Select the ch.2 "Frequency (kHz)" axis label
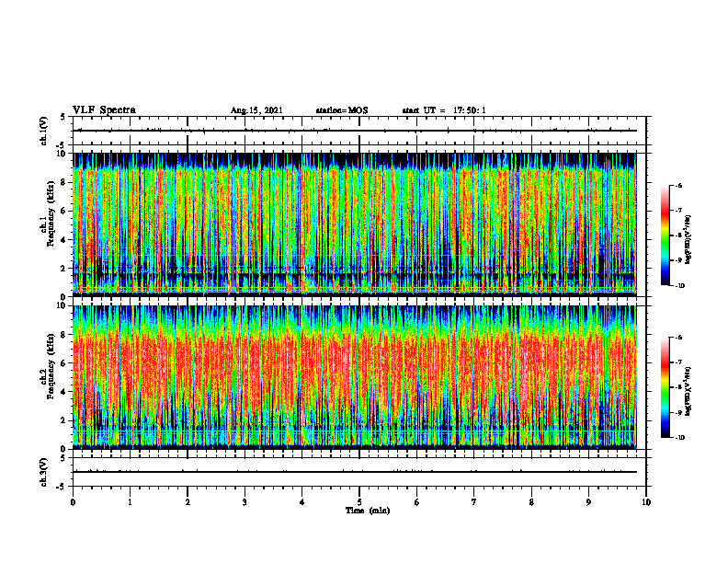 click(x=51, y=366)
